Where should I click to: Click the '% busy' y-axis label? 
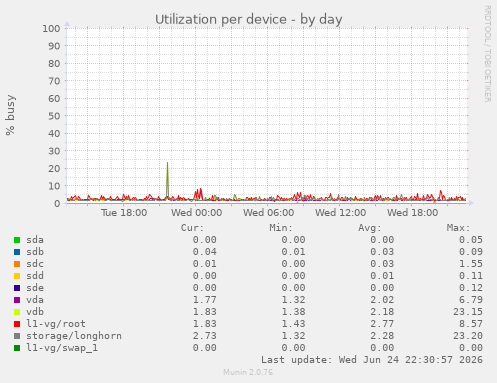pos(10,115)
